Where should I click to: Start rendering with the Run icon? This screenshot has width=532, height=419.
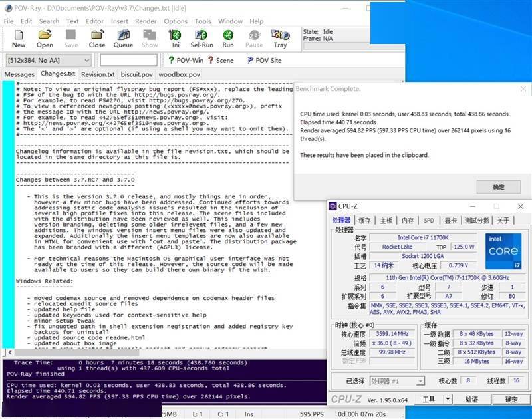point(228,39)
